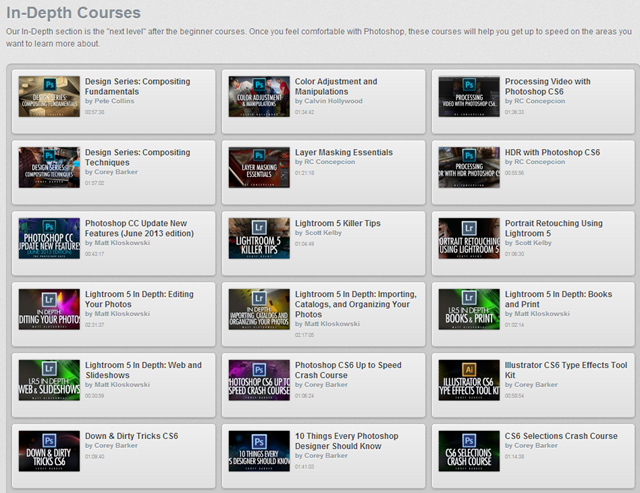Image resolution: width=640 pixels, height=493 pixels.
Task: Select duration 02:31:37 of Editing Your Photos
Action: pos(94,325)
